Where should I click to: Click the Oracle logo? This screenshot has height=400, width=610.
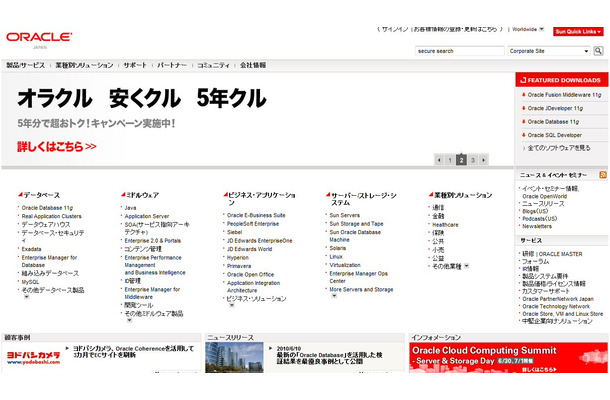coord(39,37)
